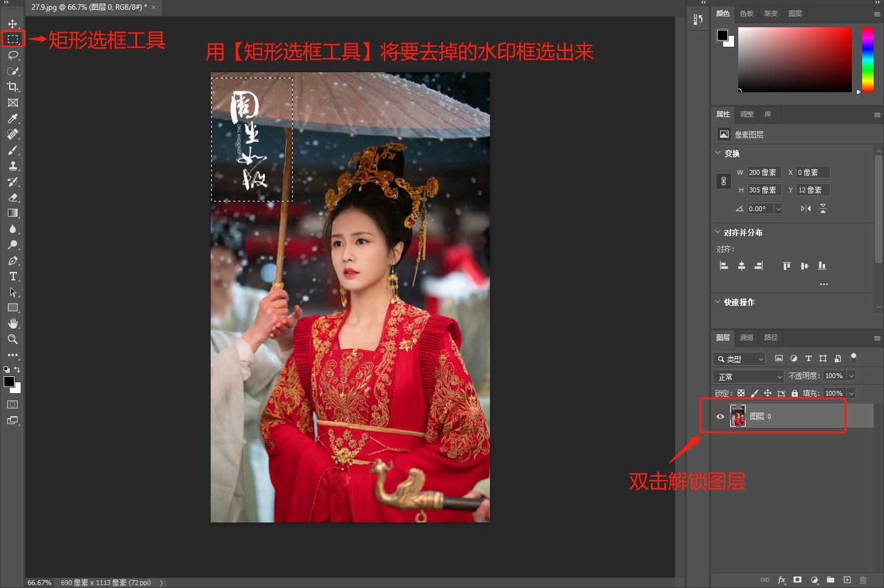Screen dimensions: 884x588
Task: Select the Type tool
Action: pos(13,276)
